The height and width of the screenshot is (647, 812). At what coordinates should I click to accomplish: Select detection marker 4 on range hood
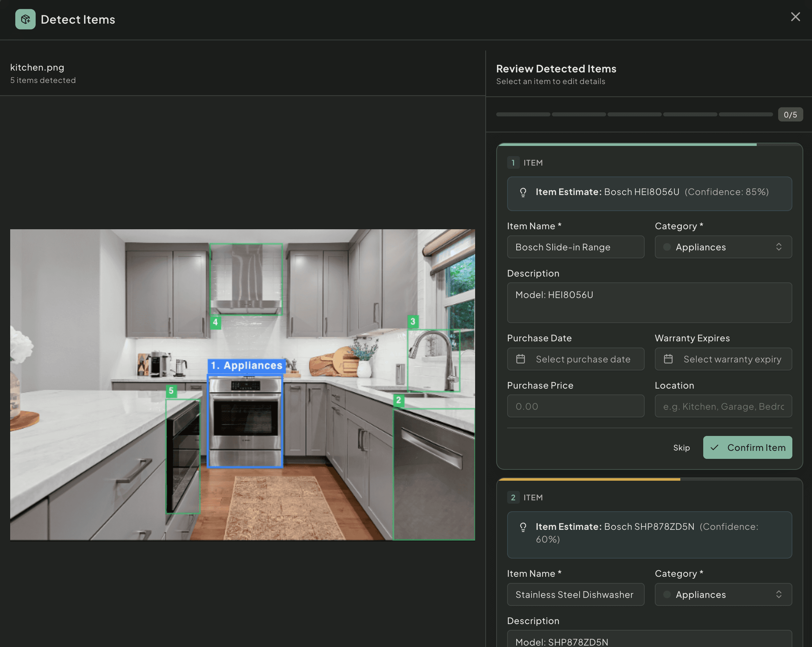pos(215,322)
